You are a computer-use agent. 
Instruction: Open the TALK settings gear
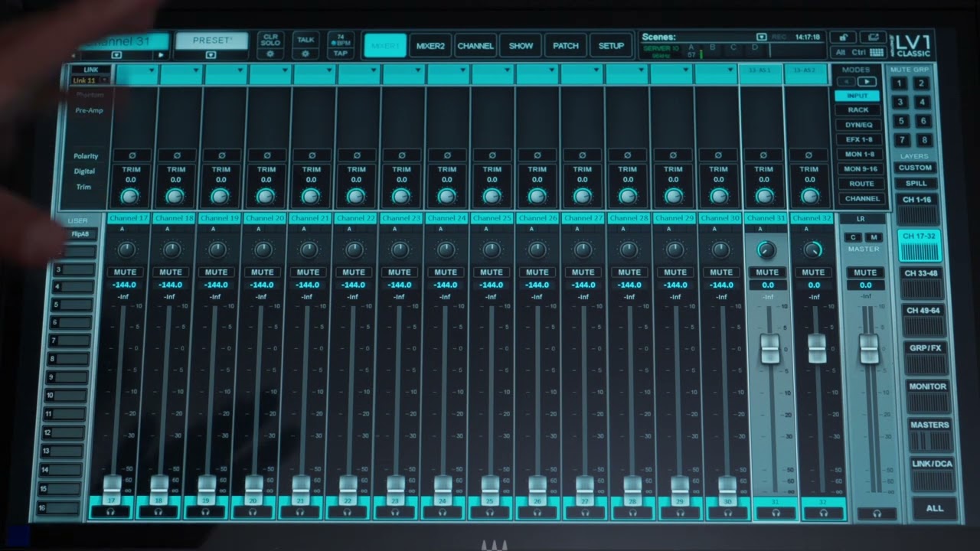[x=305, y=54]
